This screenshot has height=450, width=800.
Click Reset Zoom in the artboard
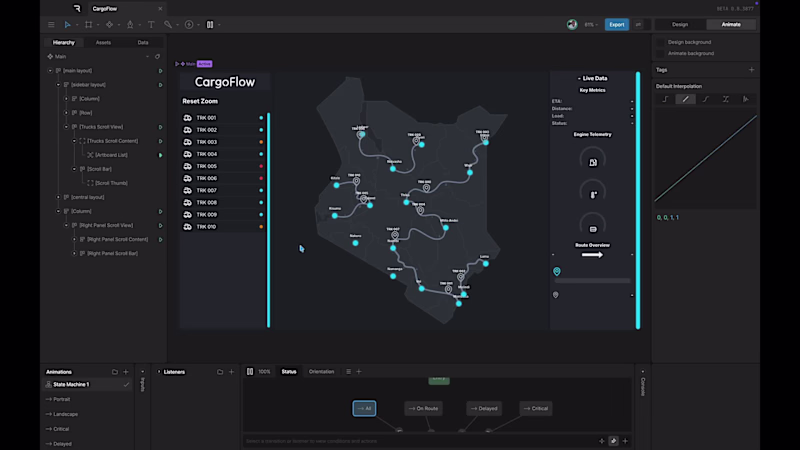pyautogui.click(x=200, y=101)
